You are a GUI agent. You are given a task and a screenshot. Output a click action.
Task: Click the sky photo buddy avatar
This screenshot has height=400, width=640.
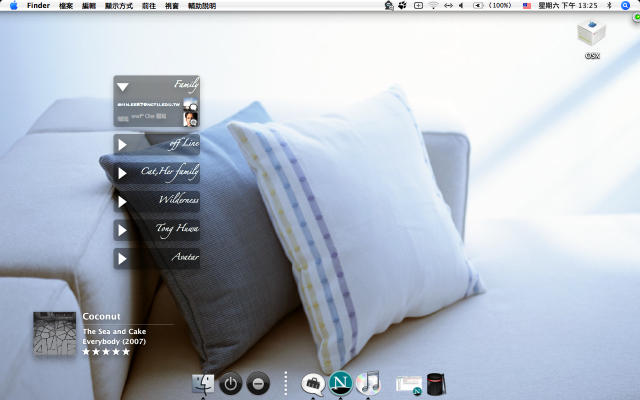pyautogui.click(x=190, y=104)
